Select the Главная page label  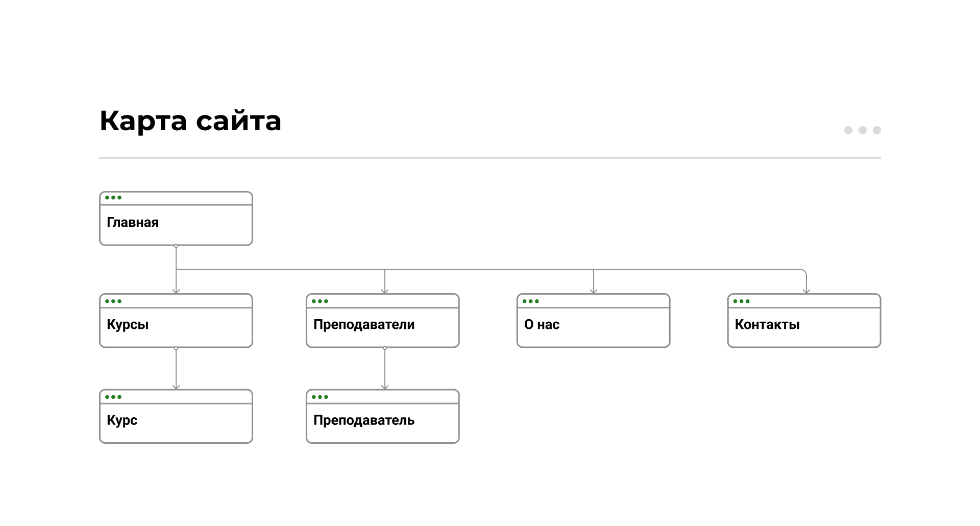click(133, 223)
